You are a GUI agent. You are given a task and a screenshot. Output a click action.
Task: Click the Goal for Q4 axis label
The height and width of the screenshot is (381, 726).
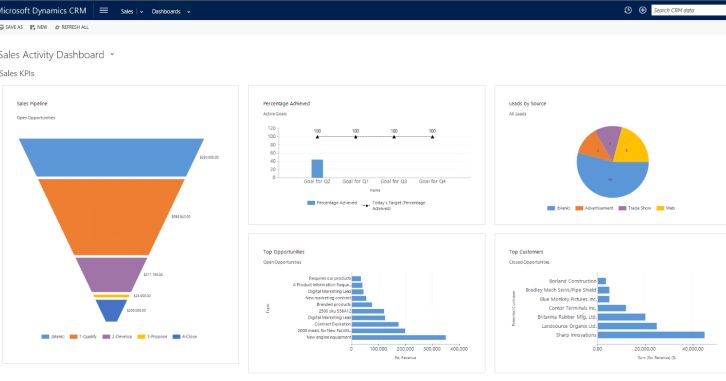[x=432, y=181]
